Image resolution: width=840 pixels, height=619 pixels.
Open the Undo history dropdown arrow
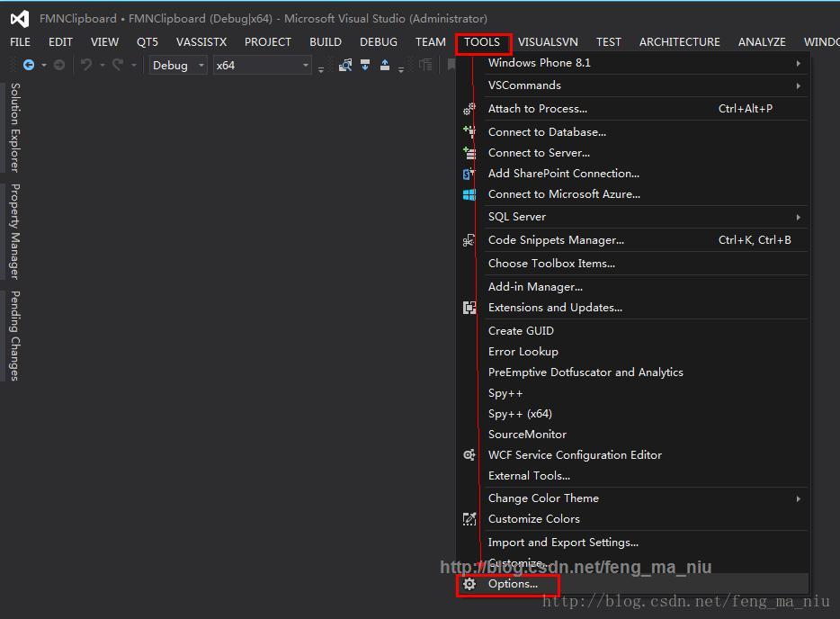(x=102, y=66)
